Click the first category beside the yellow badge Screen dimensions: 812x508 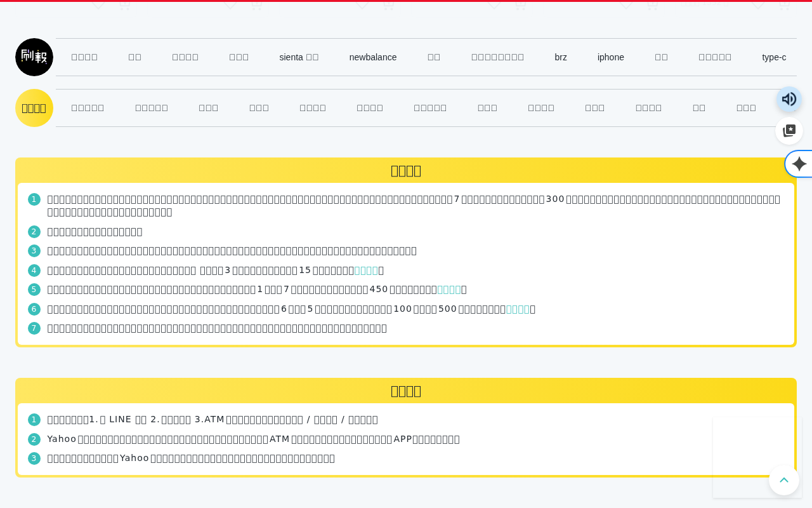pos(88,108)
